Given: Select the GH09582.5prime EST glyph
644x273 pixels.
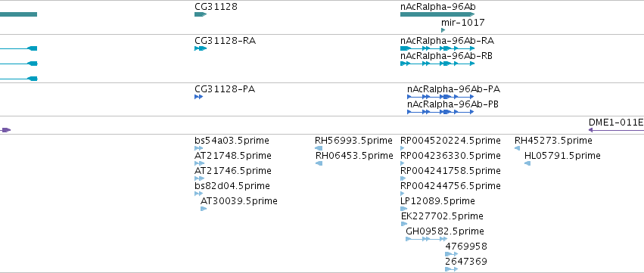Looking at the screenshot, I should click(426, 239).
